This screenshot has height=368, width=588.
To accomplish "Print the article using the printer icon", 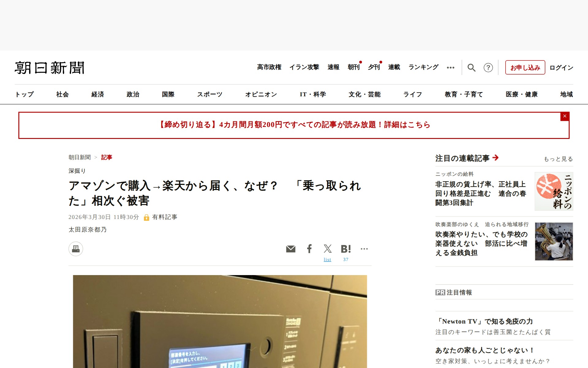I will click(75, 249).
